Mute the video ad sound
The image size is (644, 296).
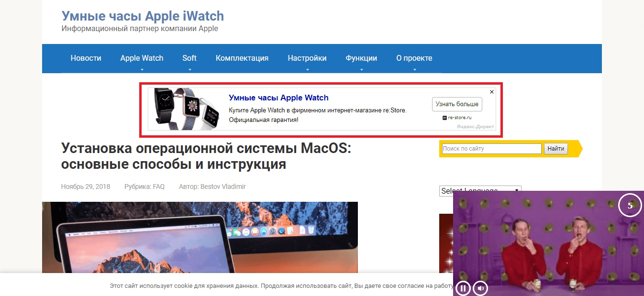(480, 288)
